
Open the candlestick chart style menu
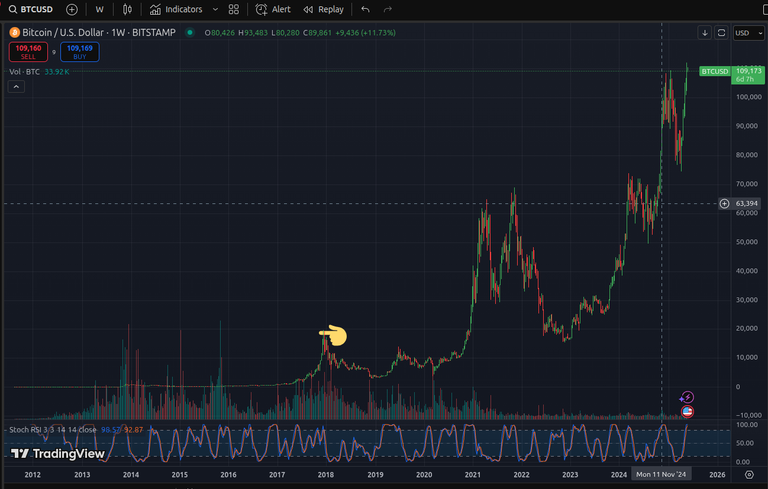point(127,9)
